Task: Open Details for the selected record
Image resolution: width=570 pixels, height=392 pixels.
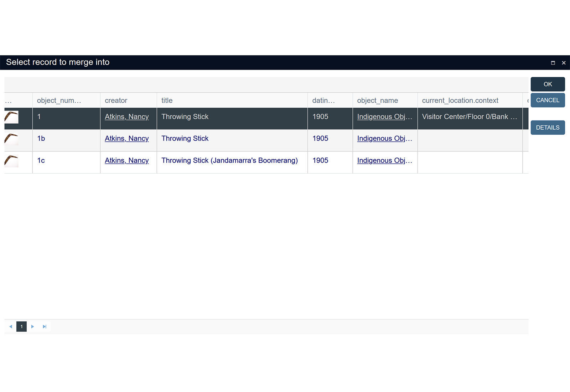Action: (x=548, y=128)
